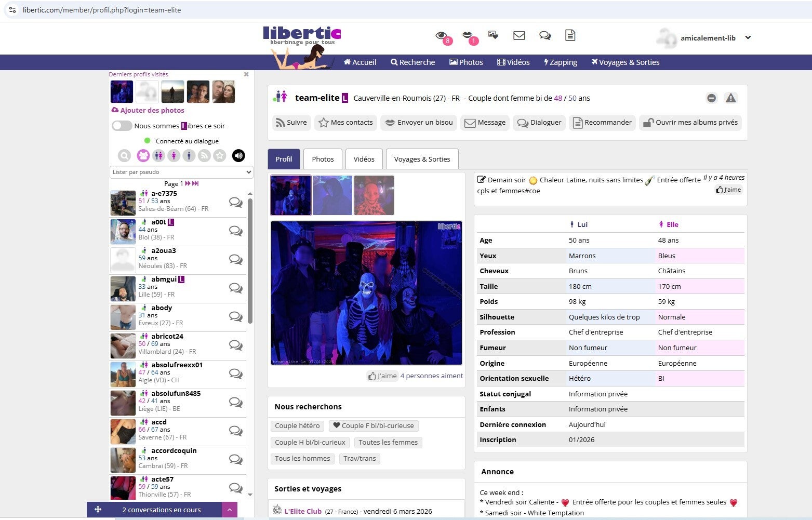The height and width of the screenshot is (520, 812).
Task: Click the Dialoguer button
Action: click(539, 123)
